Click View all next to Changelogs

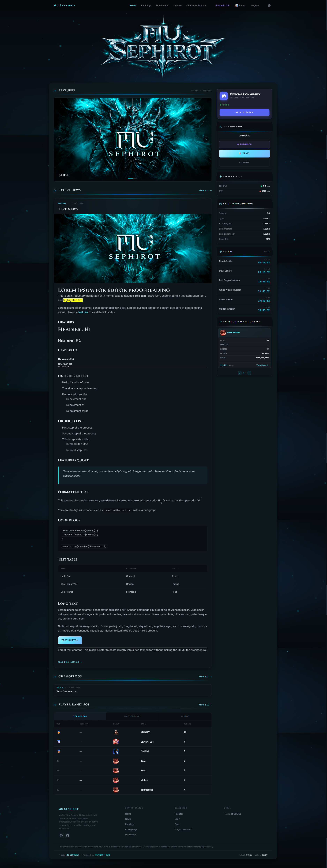tap(205, 677)
